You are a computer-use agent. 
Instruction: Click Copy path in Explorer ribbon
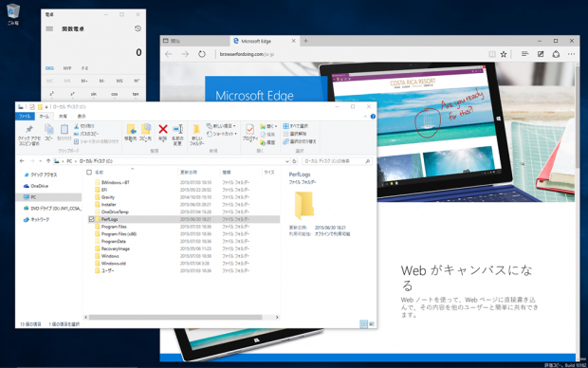pyautogui.click(x=86, y=134)
